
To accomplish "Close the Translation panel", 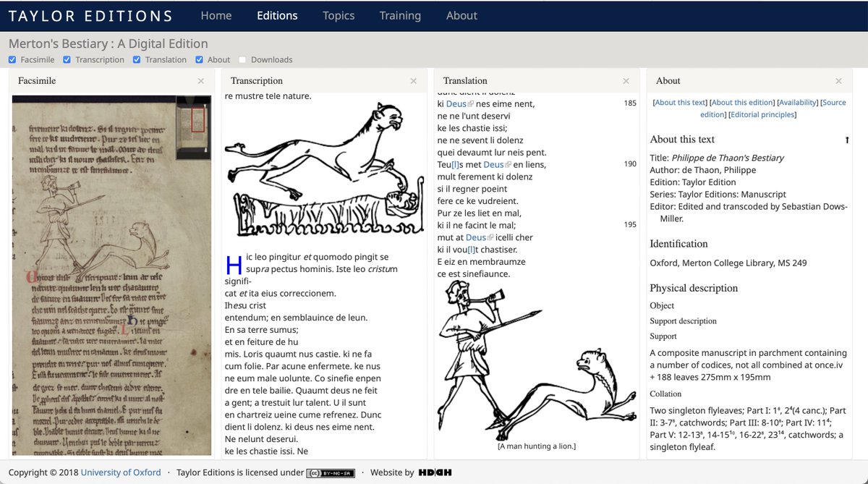I will click(626, 81).
